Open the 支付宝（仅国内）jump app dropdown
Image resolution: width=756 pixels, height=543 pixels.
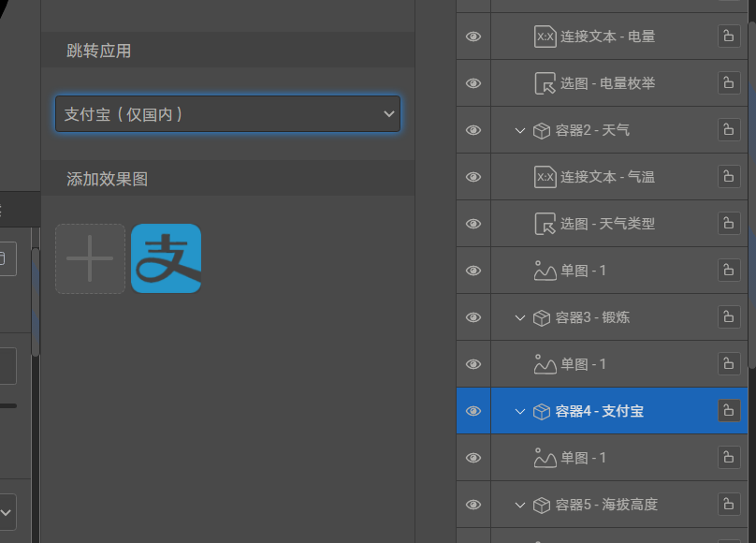pos(227,114)
